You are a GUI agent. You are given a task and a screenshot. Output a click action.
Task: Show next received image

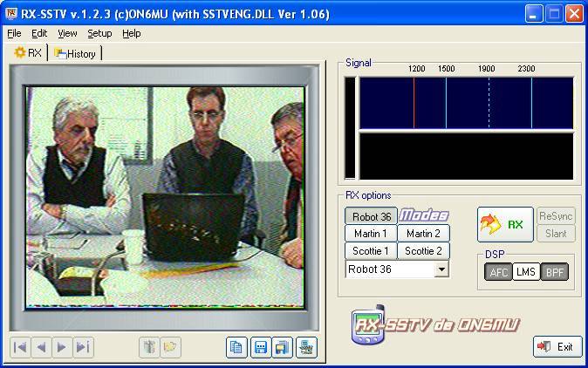point(62,347)
